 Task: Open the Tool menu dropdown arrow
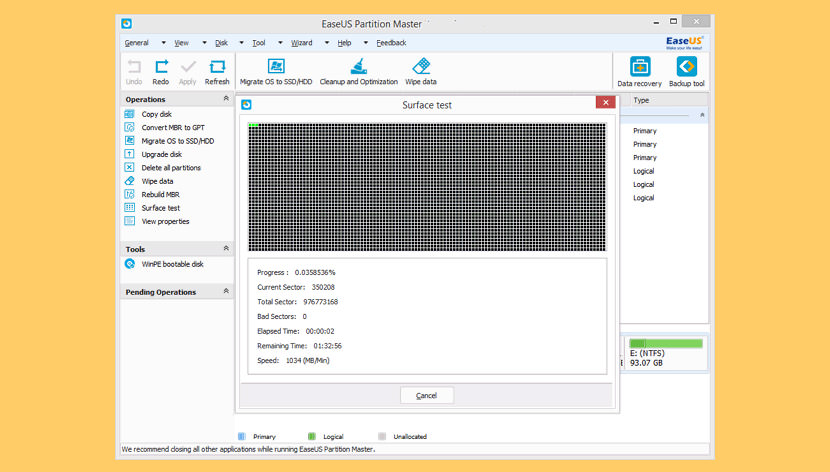point(280,43)
